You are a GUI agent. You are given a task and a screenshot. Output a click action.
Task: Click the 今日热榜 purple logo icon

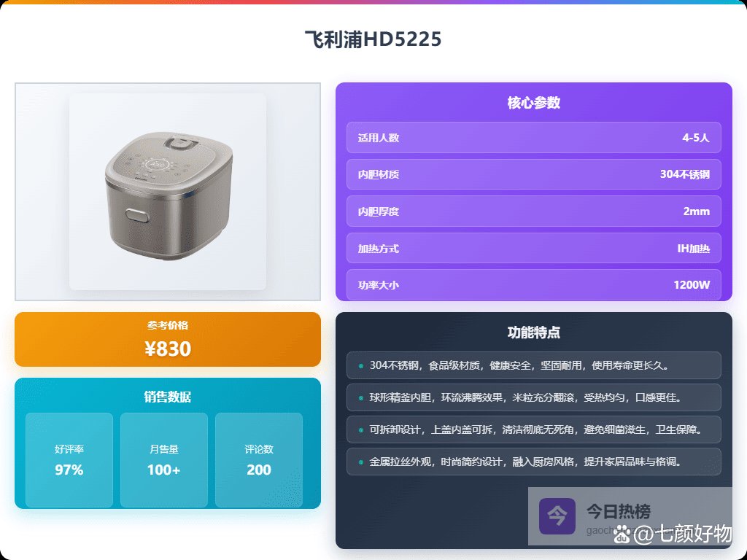coord(557,516)
